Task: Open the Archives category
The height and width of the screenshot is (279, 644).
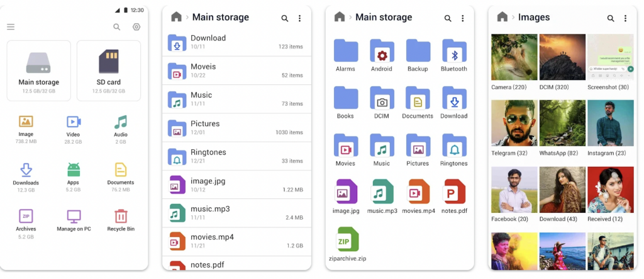Action: tap(26, 224)
